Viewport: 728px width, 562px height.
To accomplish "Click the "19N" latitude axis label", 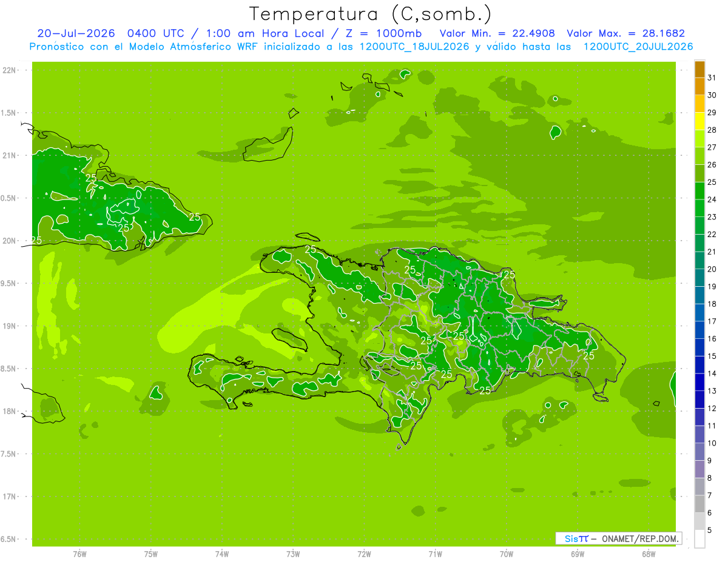I will (10, 326).
